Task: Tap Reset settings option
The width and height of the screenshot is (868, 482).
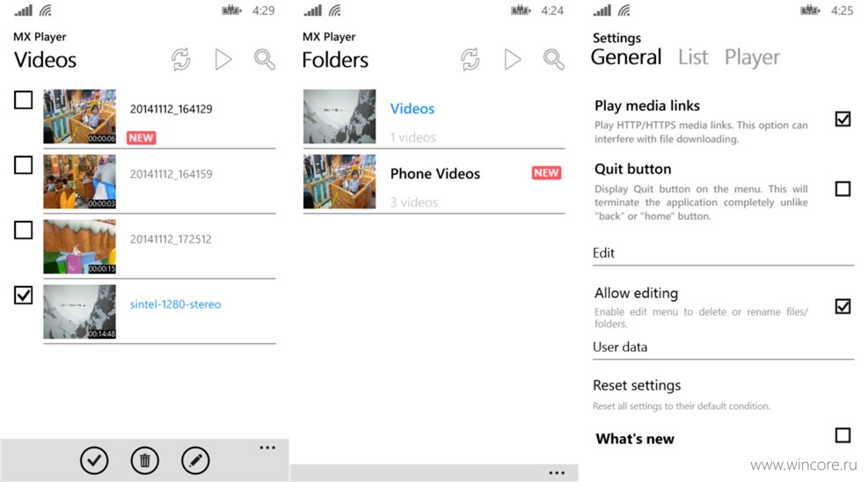Action: [x=637, y=385]
